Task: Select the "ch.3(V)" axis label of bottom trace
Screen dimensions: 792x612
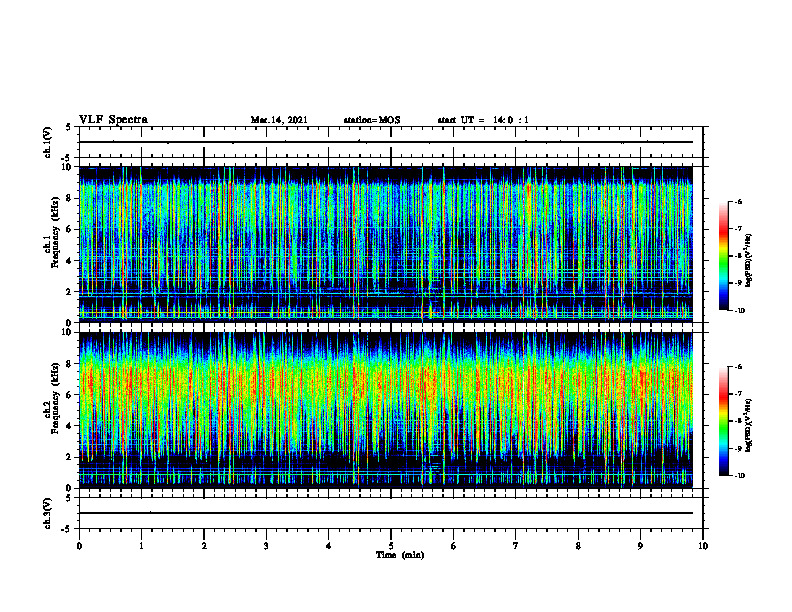Action: (x=48, y=514)
